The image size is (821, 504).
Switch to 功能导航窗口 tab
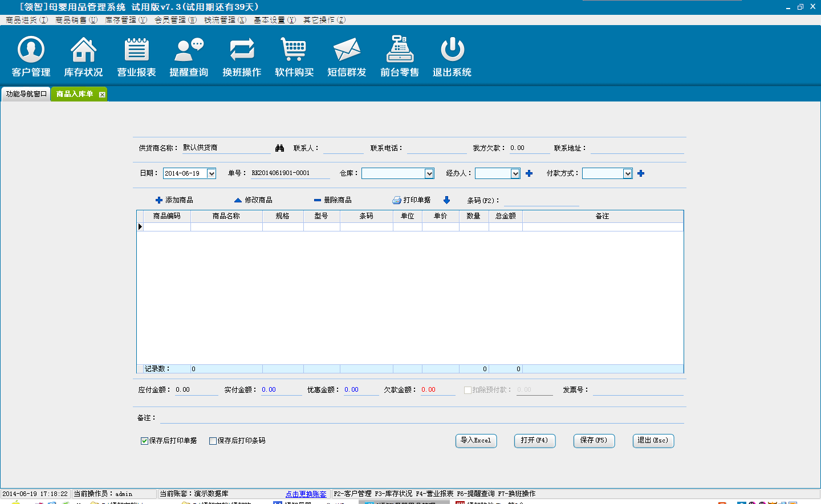coord(26,94)
